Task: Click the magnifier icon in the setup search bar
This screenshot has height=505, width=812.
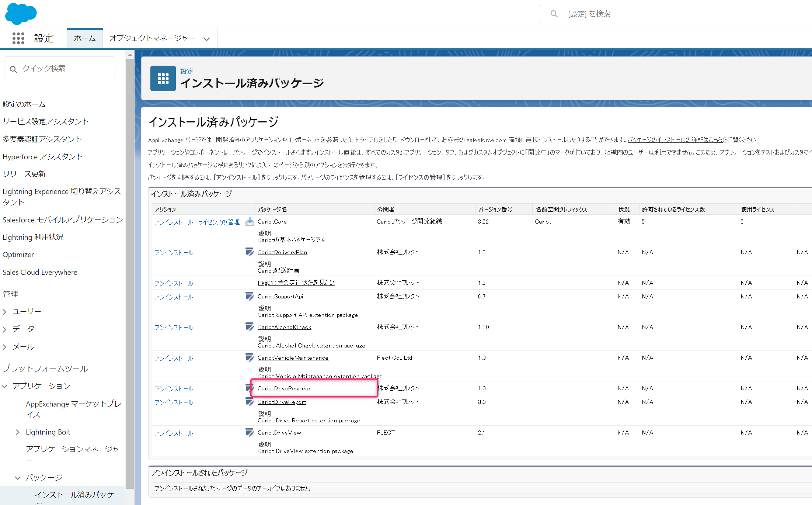Action: [554, 14]
